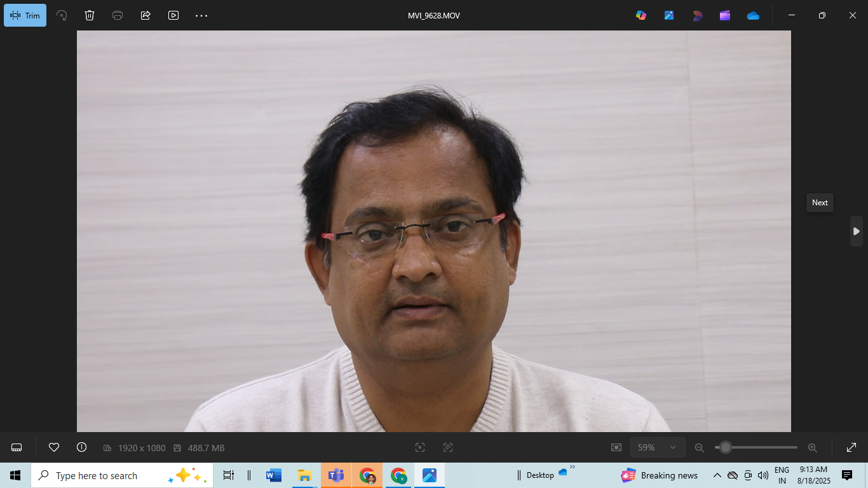Click the zoom out magnifier icon
Viewport: 868px width, 488px height.
click(700, 447)
